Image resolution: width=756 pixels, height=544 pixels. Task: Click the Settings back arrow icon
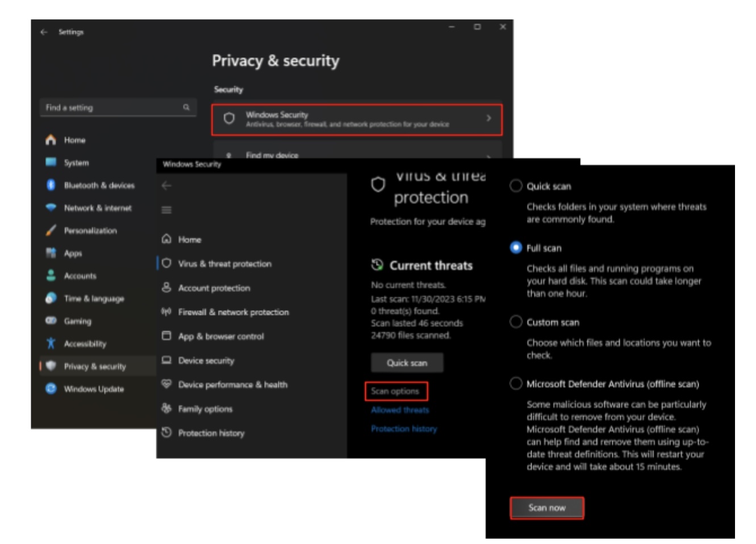(44, 32)
